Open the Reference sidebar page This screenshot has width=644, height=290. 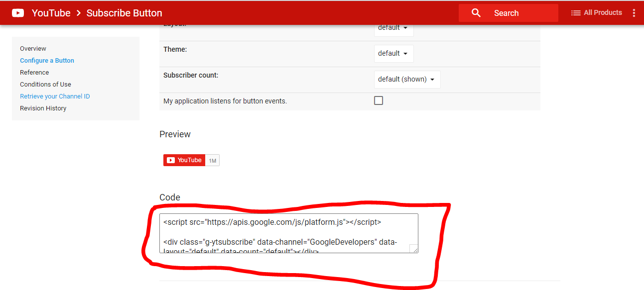coord(34,73)
